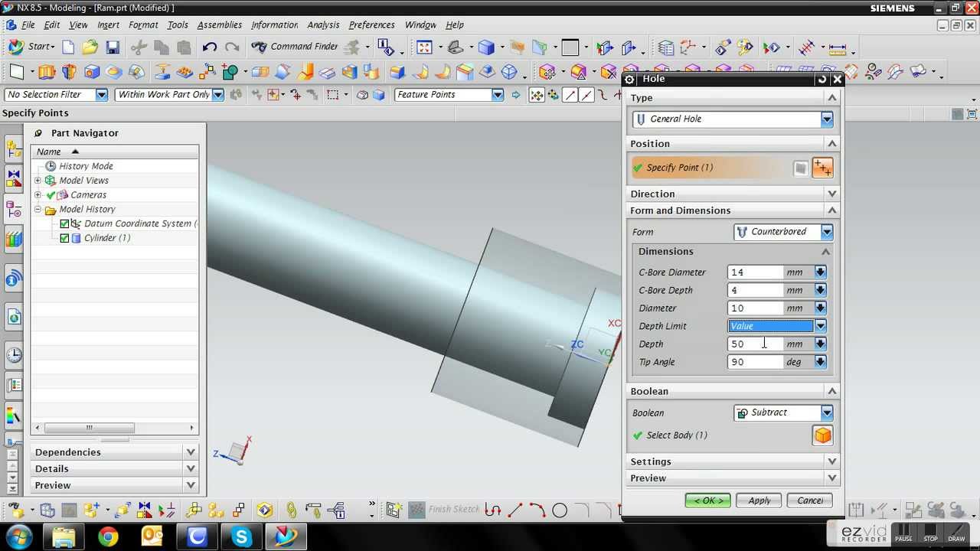This screenshot has width=980, height=551.
Task: Click ezvid STOP recording button
Action: coord(930,533)
